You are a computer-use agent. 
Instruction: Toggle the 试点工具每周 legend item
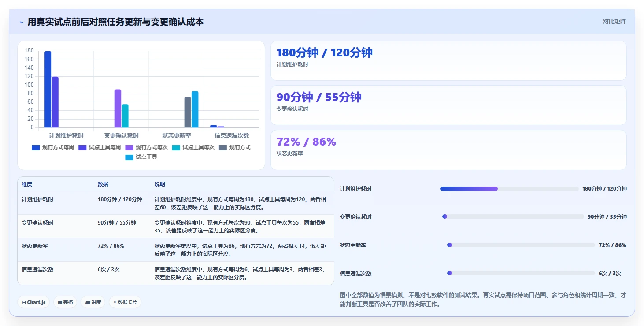click(x=100, y=147)
